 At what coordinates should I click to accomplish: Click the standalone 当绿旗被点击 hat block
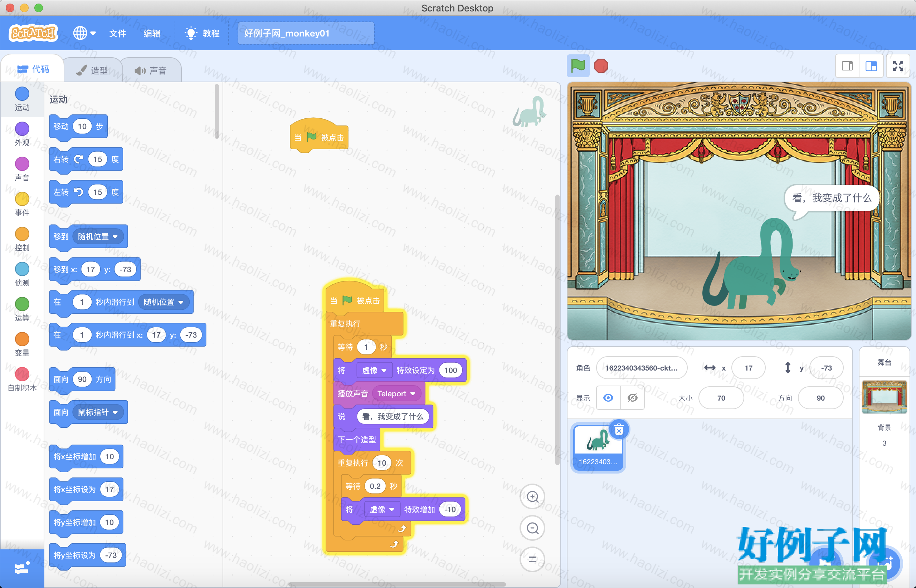(319, 135)
